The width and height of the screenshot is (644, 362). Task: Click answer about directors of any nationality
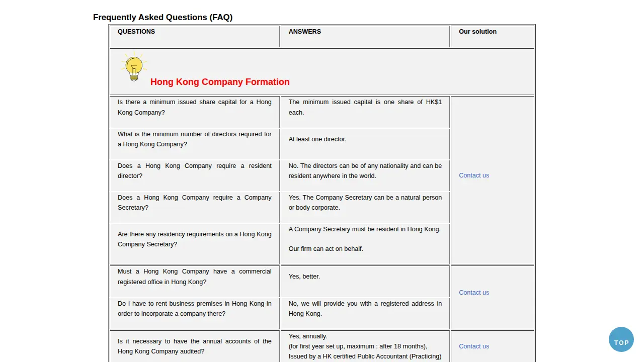coord(365,171)
